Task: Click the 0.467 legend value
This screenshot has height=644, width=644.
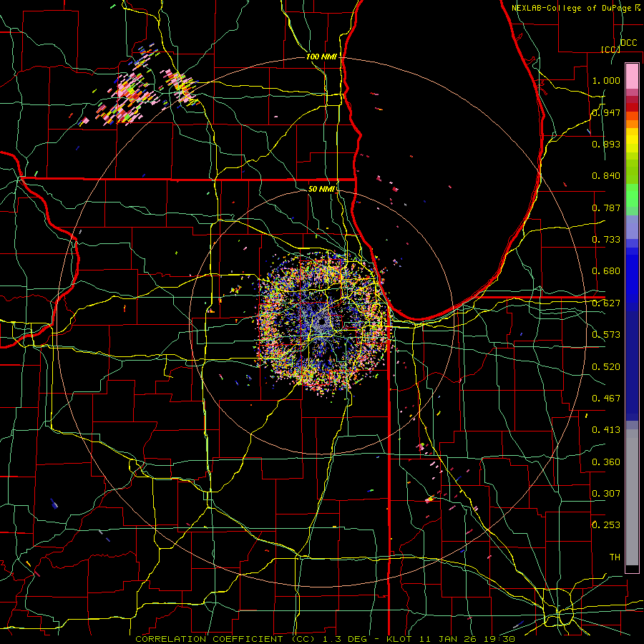Action: pos(606,399)
